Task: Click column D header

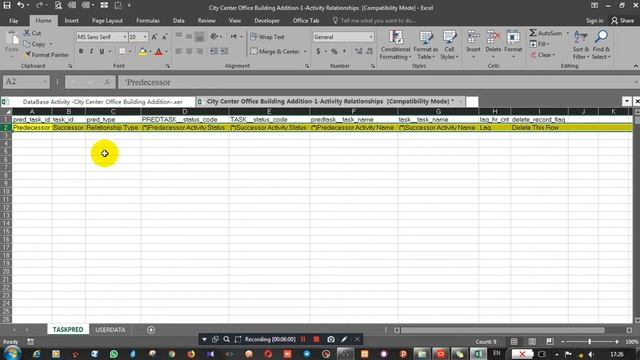Action: (x=184, y=111)
